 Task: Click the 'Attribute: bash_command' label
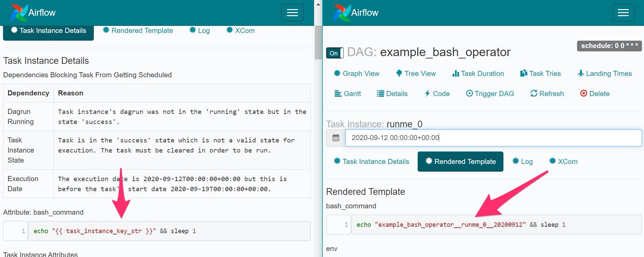tap(43, 212)
